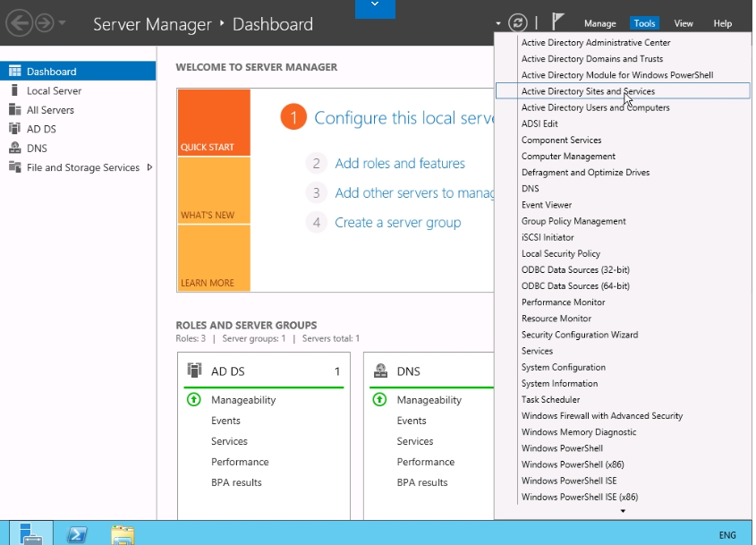Click Add roles and features link
The image size is (756, 545).
click(399, 164)
